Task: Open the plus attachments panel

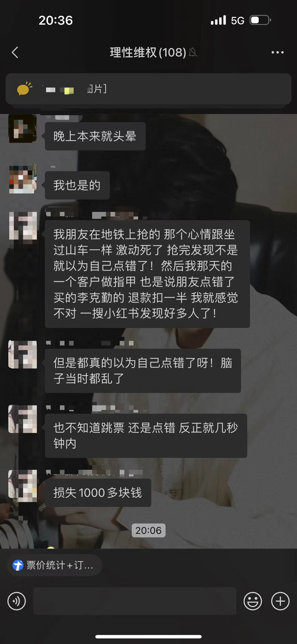Action: tap(280, 601)
